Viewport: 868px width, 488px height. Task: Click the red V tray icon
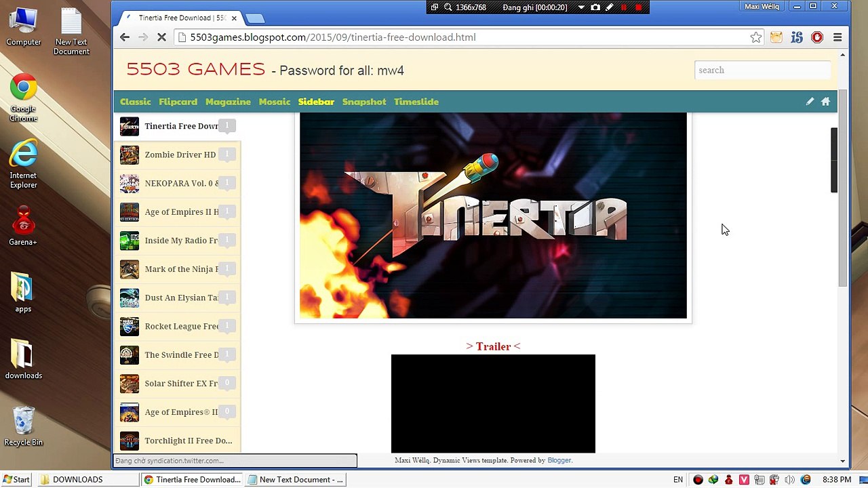744,480
